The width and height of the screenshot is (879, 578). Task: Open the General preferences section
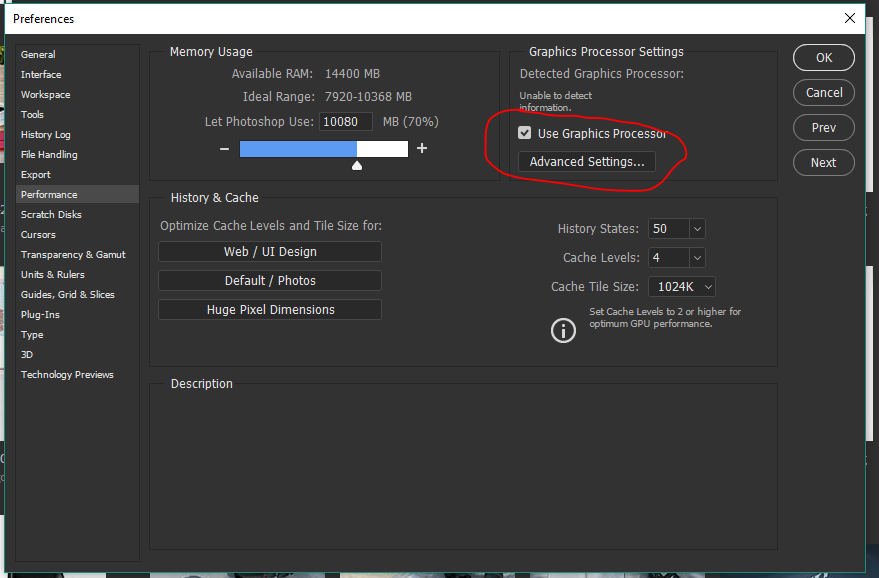38,54
